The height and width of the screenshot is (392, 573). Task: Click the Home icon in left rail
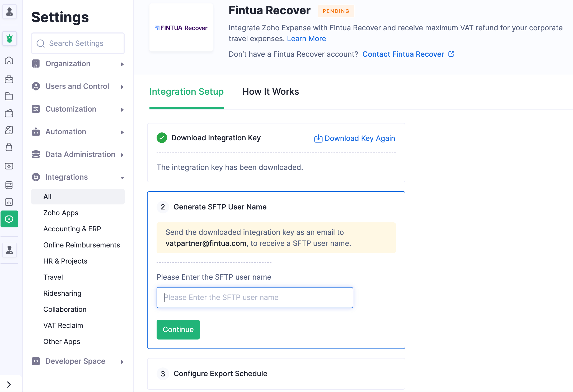point(9,61)
